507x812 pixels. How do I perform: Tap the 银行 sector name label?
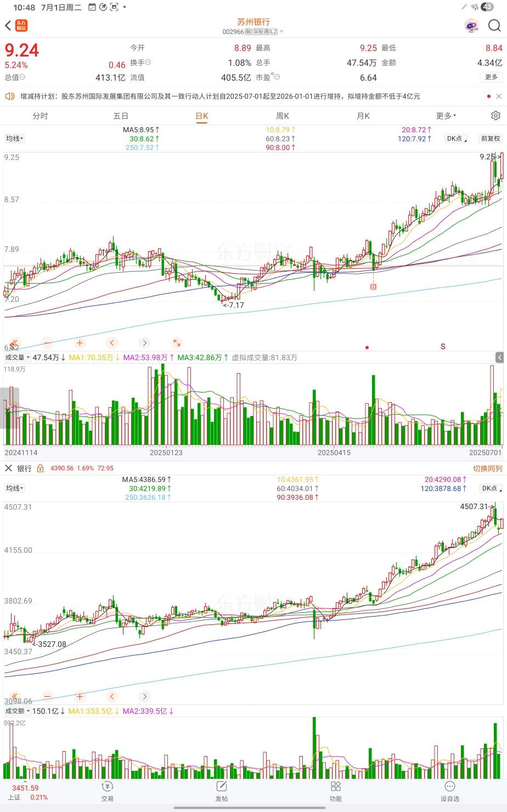[x=24, y=469]
